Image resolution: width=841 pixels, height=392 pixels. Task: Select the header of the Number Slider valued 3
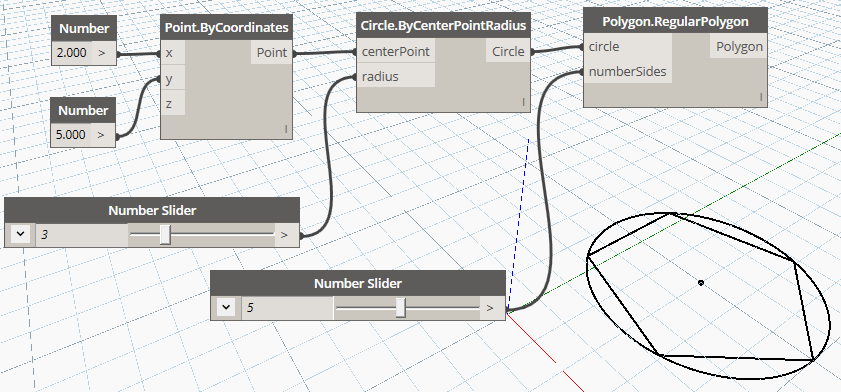(152, 211)
